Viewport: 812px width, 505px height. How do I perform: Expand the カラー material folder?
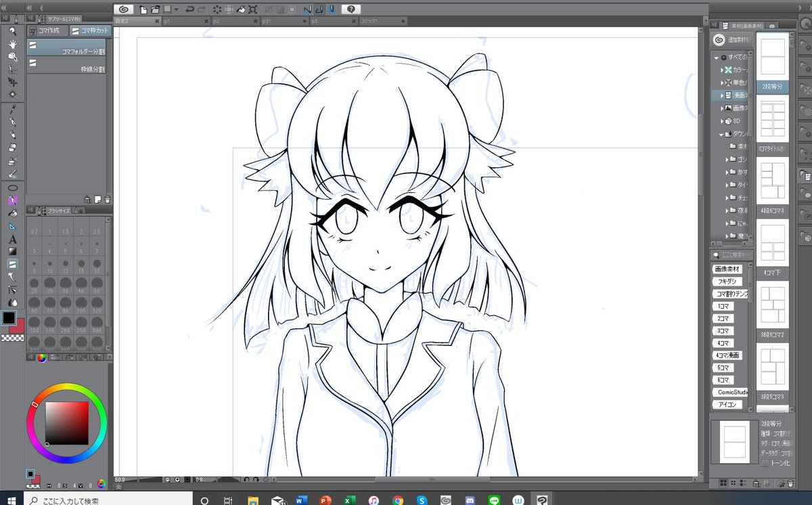click(x=723, y=70)
